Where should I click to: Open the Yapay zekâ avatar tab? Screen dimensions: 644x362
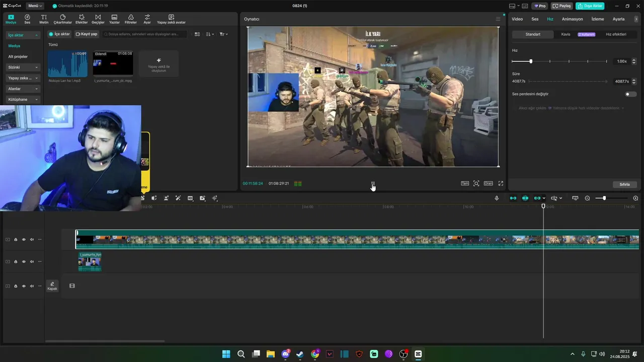coord(171,19)
